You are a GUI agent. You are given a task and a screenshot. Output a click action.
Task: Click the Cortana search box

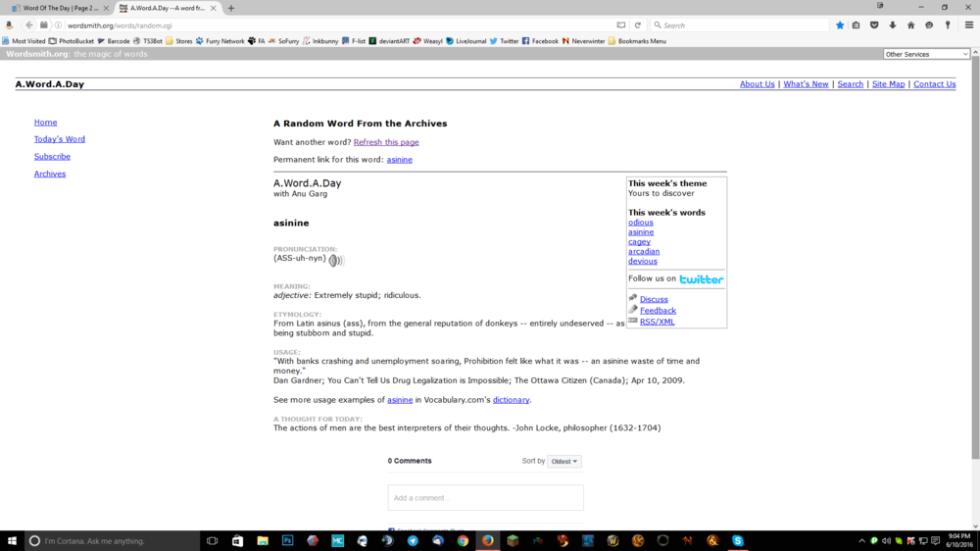[113, 541]
